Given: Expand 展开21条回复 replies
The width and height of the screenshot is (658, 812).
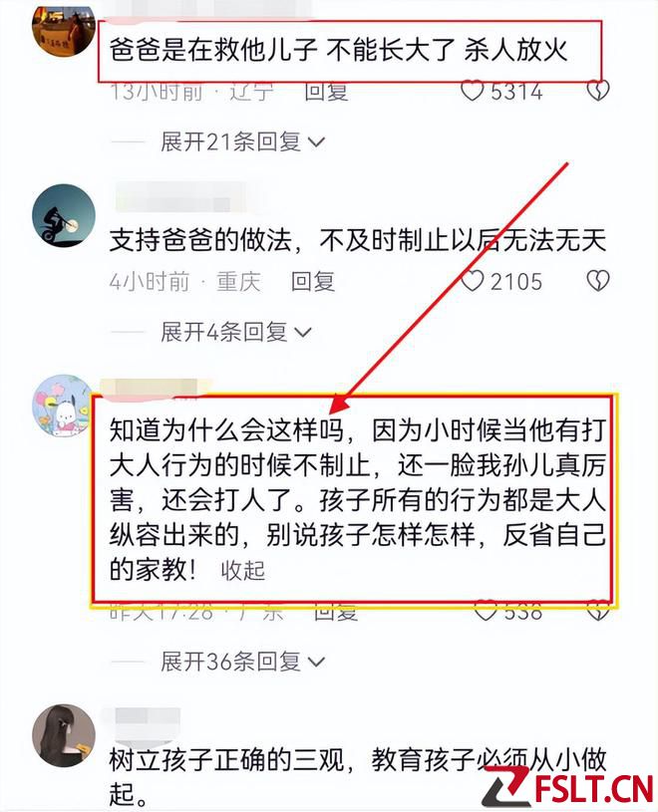Looking at the screenshot, I should tap(243, 141).
